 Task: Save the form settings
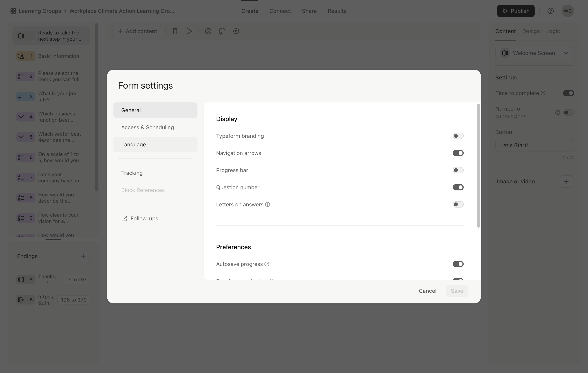click(x=457, y=291)
